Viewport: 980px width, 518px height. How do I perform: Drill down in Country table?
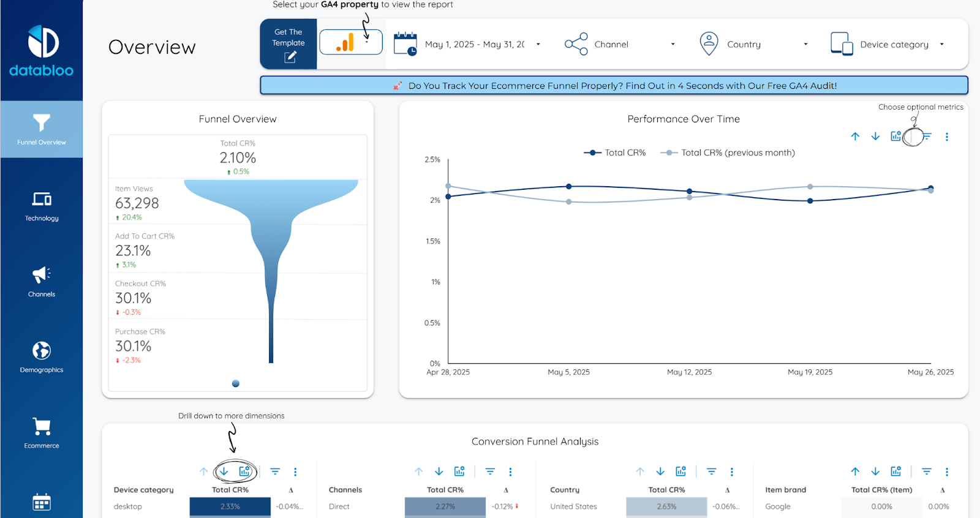660,471
